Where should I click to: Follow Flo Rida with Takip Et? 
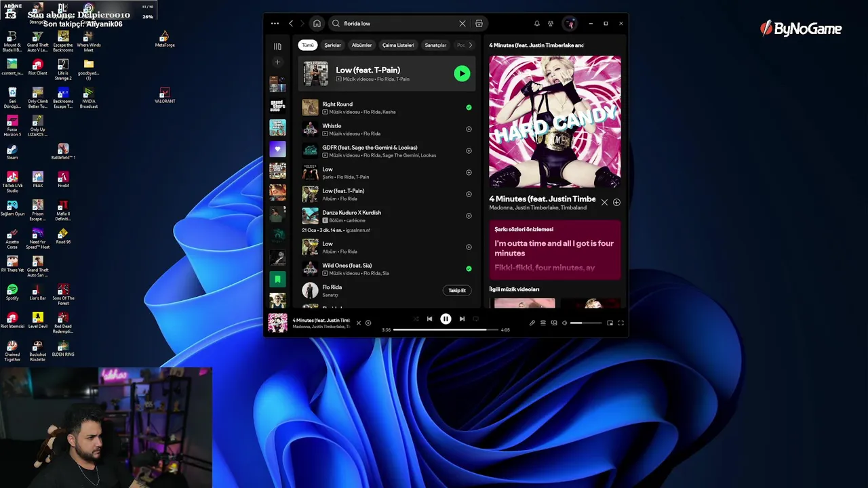coord(457,290)
